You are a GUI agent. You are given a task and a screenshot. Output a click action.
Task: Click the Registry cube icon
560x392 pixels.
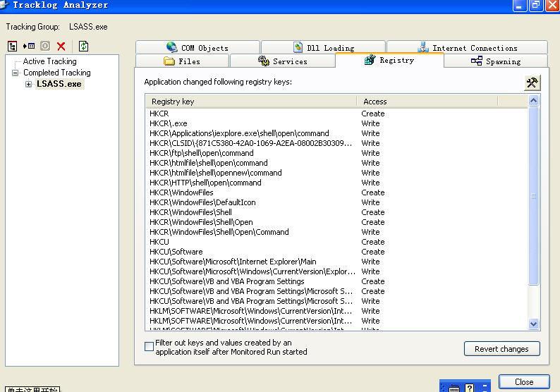[370, 60]
